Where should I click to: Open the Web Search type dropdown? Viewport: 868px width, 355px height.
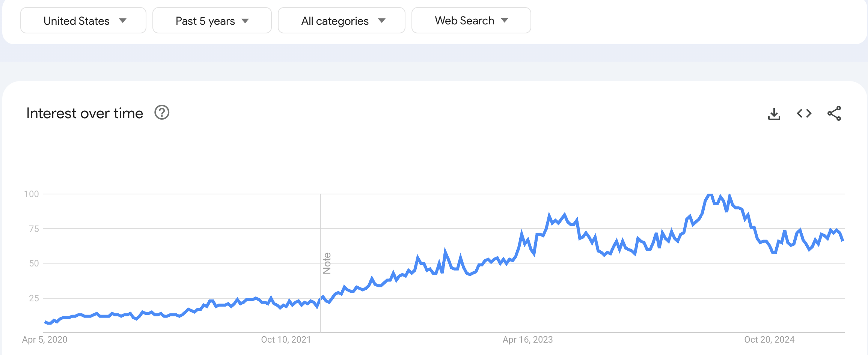(471, 21)
